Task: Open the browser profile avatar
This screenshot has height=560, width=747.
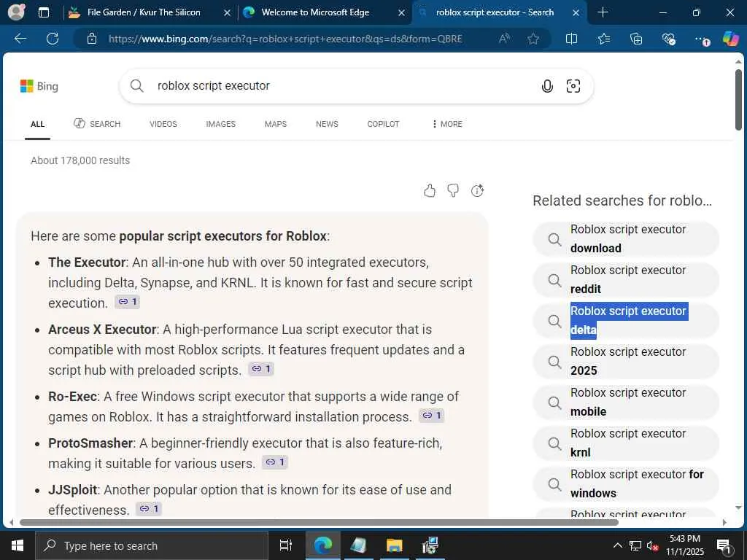Action: point(16,12)
